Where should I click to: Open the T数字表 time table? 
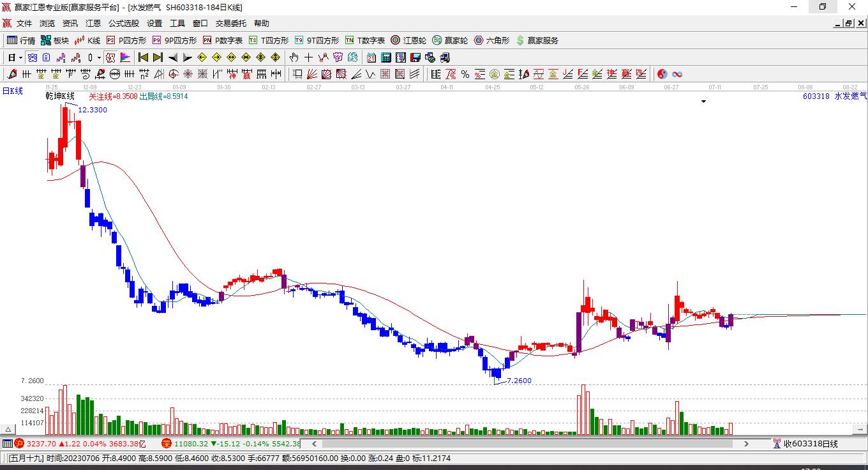click(365, 40)
